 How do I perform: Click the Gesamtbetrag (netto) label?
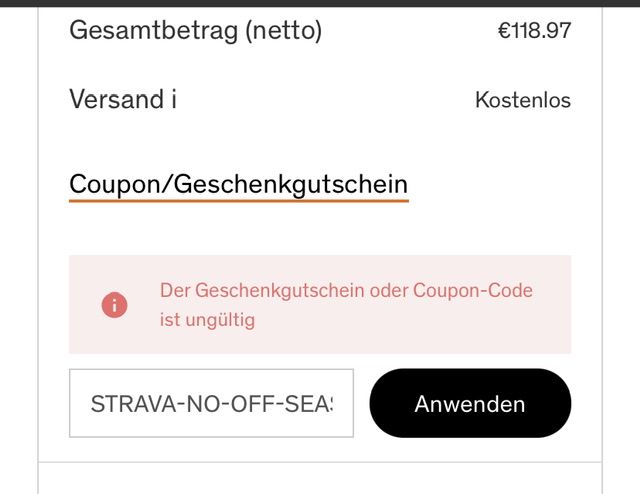point(195,30)
